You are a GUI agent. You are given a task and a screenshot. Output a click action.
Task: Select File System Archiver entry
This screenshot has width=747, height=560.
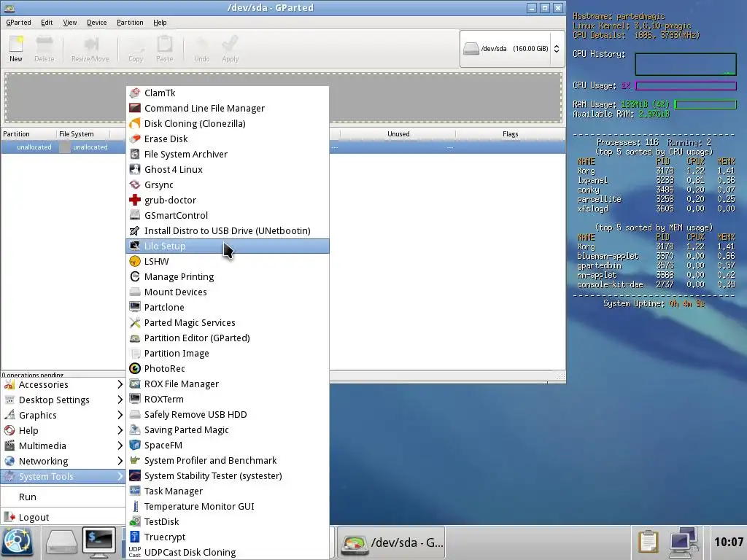click(x=228, y=155)
